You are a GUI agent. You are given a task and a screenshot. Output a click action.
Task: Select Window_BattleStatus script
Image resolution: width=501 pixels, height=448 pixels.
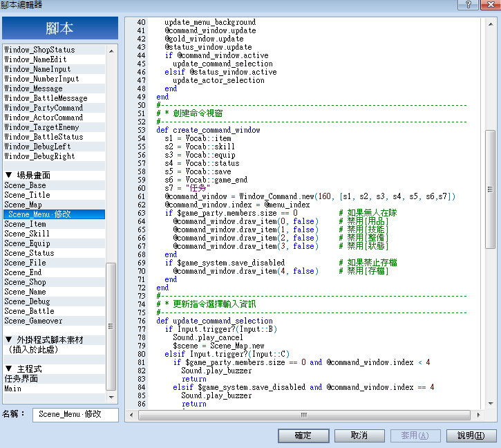click(55, 136)
